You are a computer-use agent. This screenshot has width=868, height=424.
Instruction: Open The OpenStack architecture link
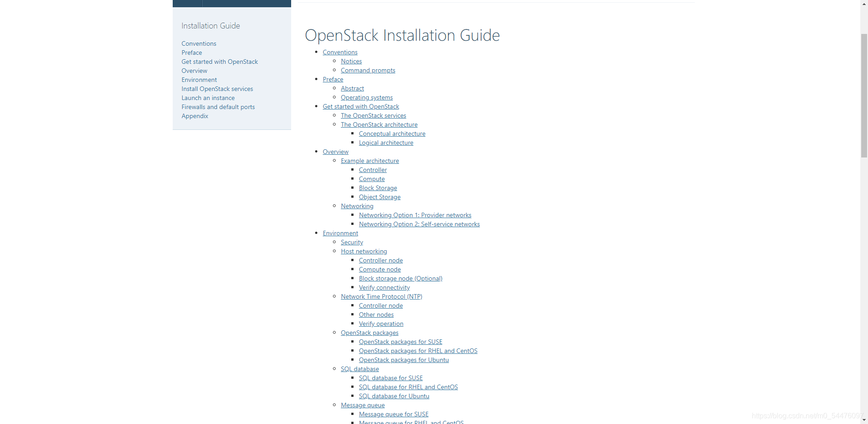tap(379, 125)
